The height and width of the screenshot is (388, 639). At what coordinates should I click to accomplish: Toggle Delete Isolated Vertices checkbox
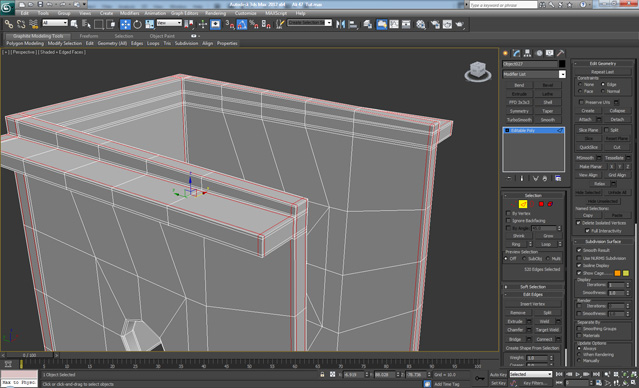(578, 223)
